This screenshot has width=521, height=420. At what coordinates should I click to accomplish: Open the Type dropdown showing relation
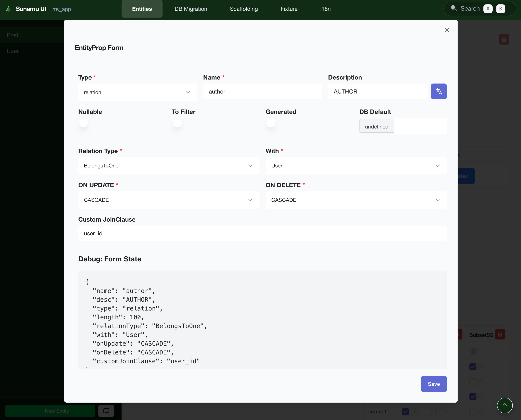coord(137,92)
